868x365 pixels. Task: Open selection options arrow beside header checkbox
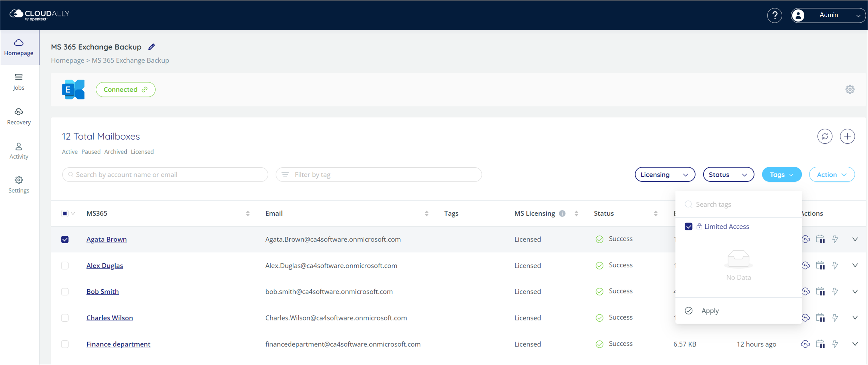(x=73, y=213)
